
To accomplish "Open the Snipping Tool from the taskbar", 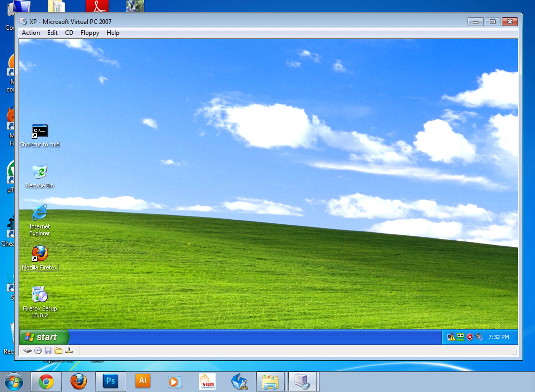I will point(239,381).
